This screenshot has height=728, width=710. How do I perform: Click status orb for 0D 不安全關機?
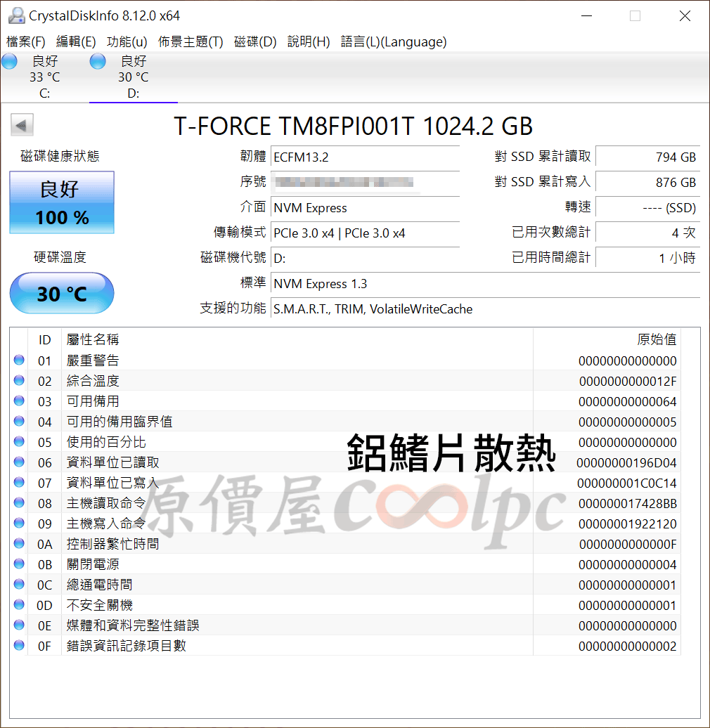19,605
